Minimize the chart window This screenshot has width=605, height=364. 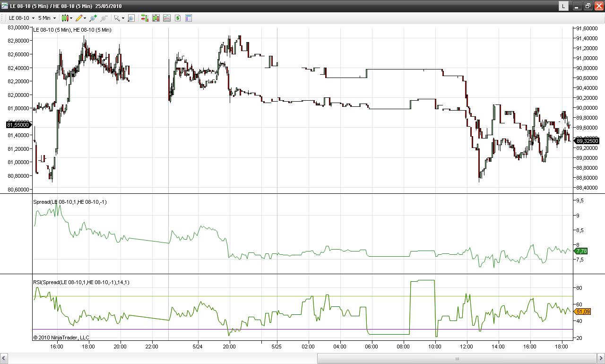coord(577,6)
